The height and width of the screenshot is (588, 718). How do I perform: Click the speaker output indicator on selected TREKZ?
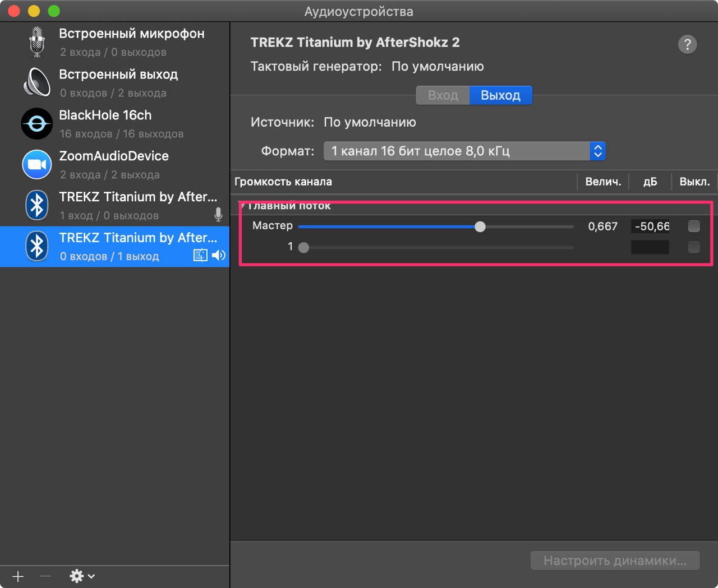pos(219,256)
